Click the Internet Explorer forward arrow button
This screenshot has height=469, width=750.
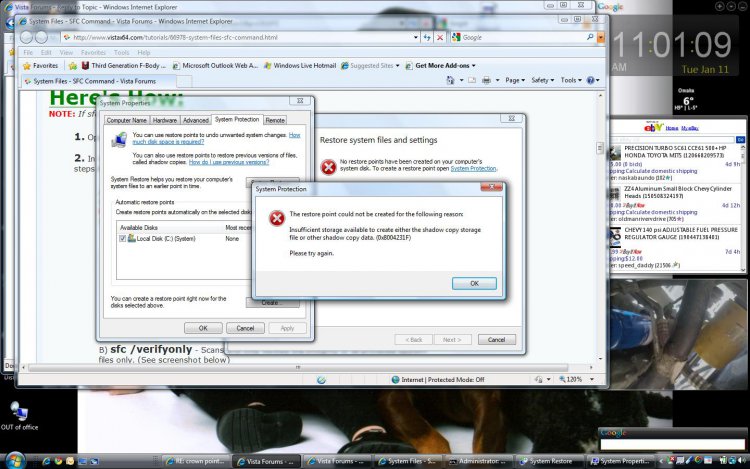point(42,37)
